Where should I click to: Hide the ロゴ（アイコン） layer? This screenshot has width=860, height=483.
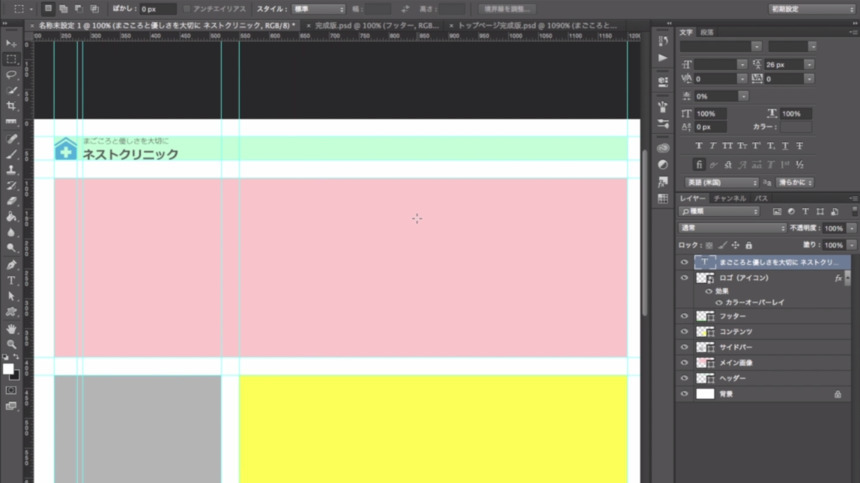click(684, 278)
